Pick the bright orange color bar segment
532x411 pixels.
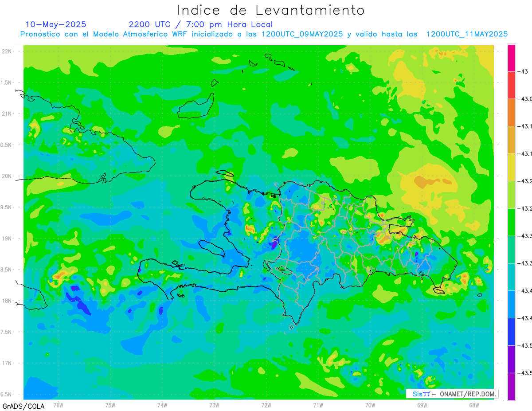pyautogui.click(x=511, y=113)
